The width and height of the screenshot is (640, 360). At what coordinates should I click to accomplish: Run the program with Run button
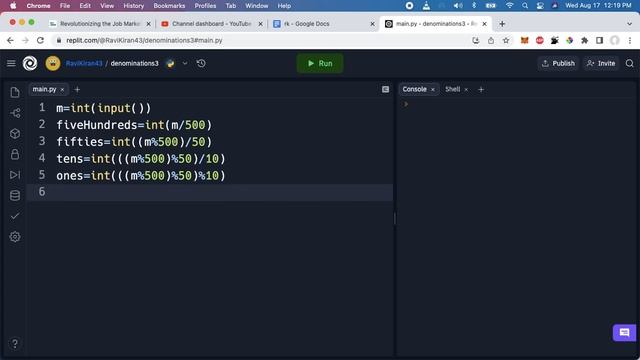tap(320, 63)
